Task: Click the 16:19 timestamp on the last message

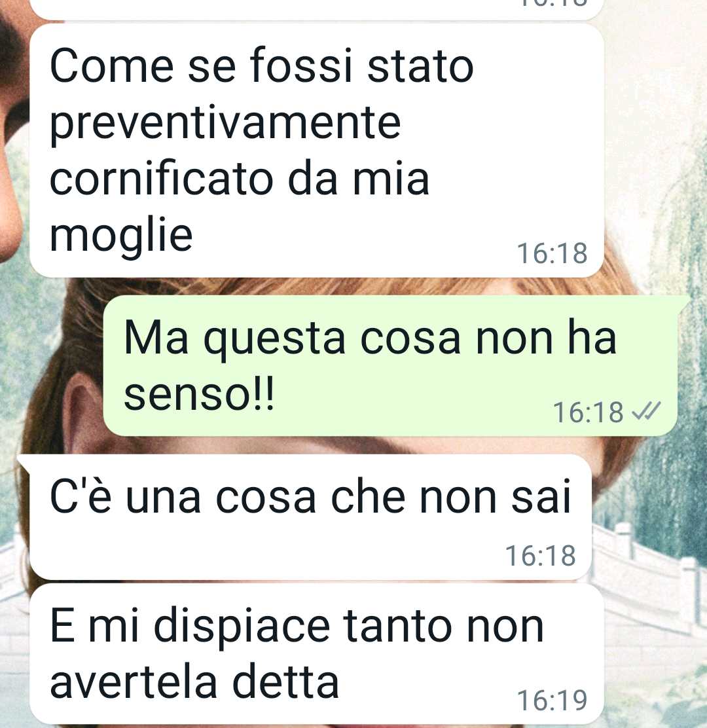Action: click(x=553, y=700)
